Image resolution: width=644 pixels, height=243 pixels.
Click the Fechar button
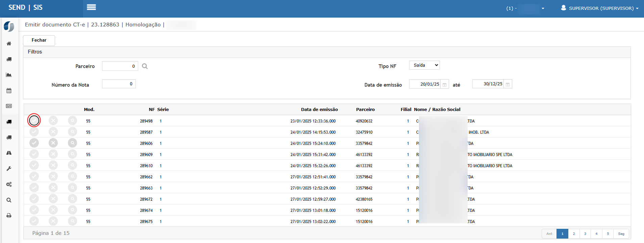[39, 40]
